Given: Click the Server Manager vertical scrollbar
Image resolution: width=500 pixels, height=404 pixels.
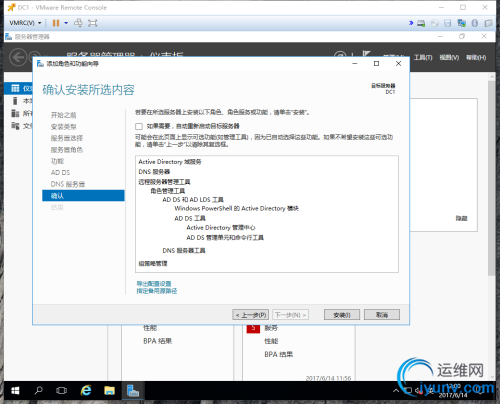Looking at the screenshot, I should point(492,177).
